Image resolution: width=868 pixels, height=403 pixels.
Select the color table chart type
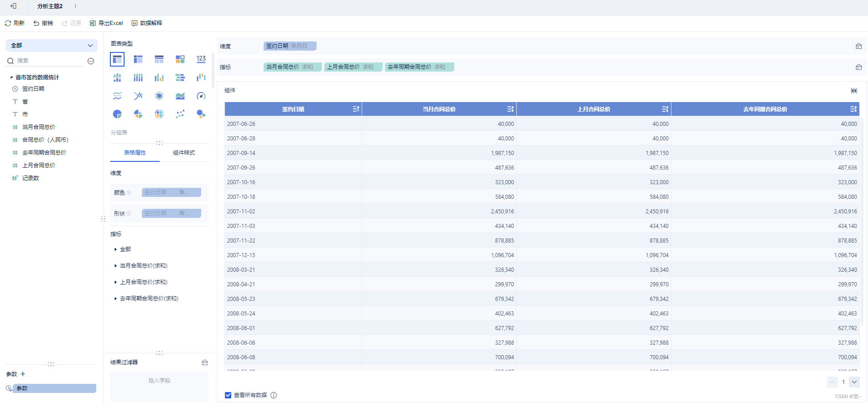point(180,59)
